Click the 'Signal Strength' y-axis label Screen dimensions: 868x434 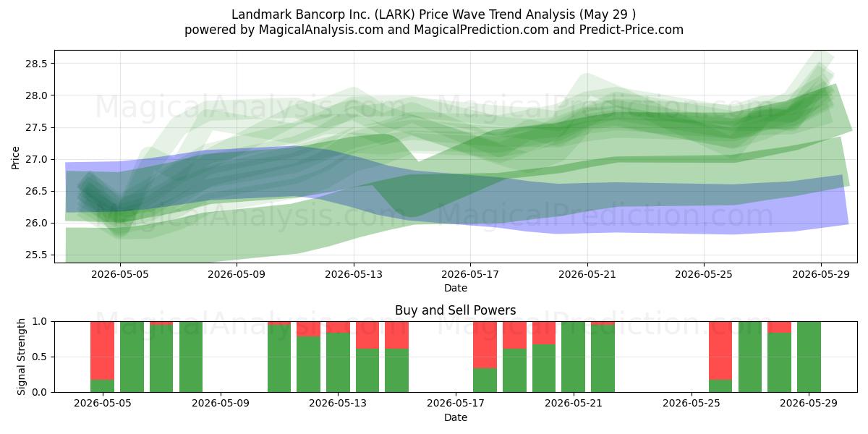pyautogui.click(x=21, y=356)
